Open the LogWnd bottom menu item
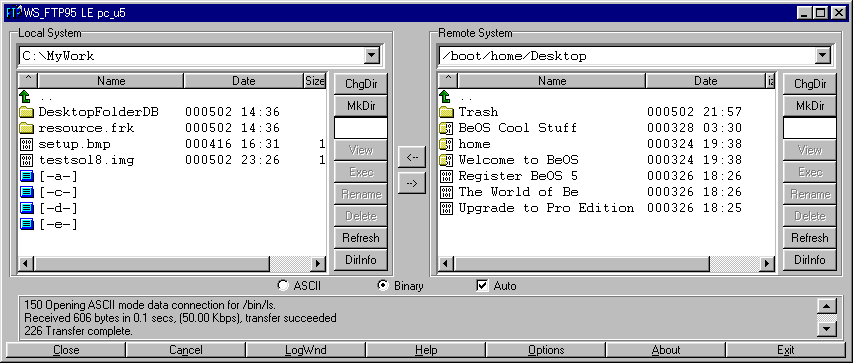The height and width of the screenshot is (363, 853). 306,349
